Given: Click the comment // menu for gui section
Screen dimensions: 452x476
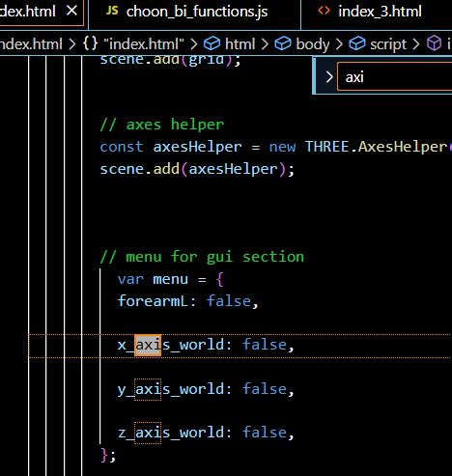Looking at the screenshot, I should [x=202, y=257].
